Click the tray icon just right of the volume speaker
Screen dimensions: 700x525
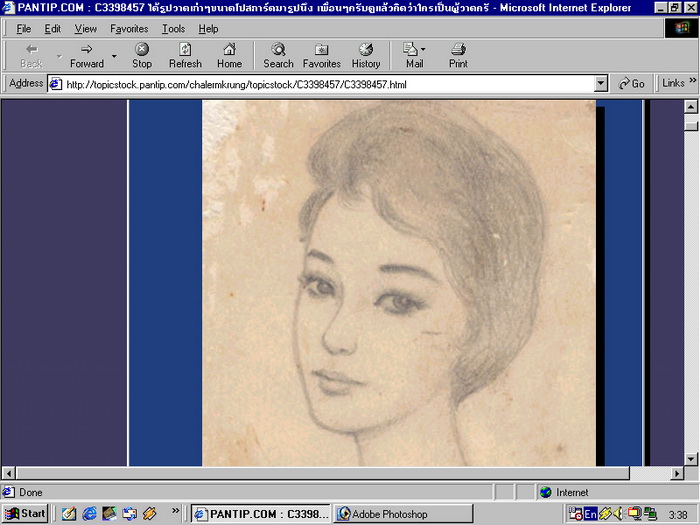pyautogui.click(x=634, y=514)
